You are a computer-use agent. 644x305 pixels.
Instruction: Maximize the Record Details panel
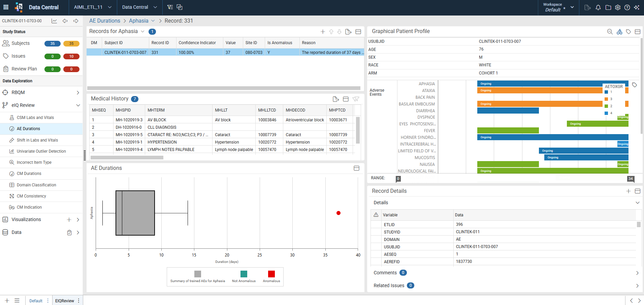click(x=638, y=191)
